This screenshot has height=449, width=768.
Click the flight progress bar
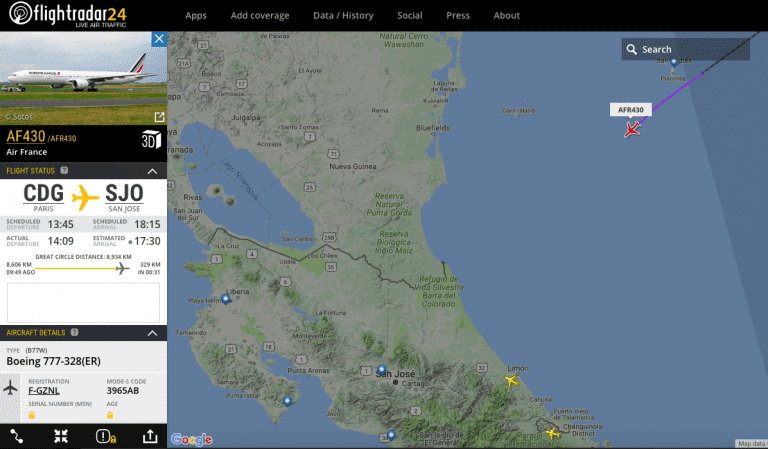tap(83, 266)
